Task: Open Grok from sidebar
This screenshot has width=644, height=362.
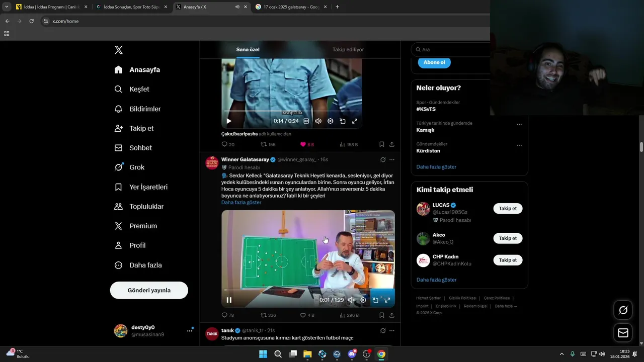Action: click(130, 167)
